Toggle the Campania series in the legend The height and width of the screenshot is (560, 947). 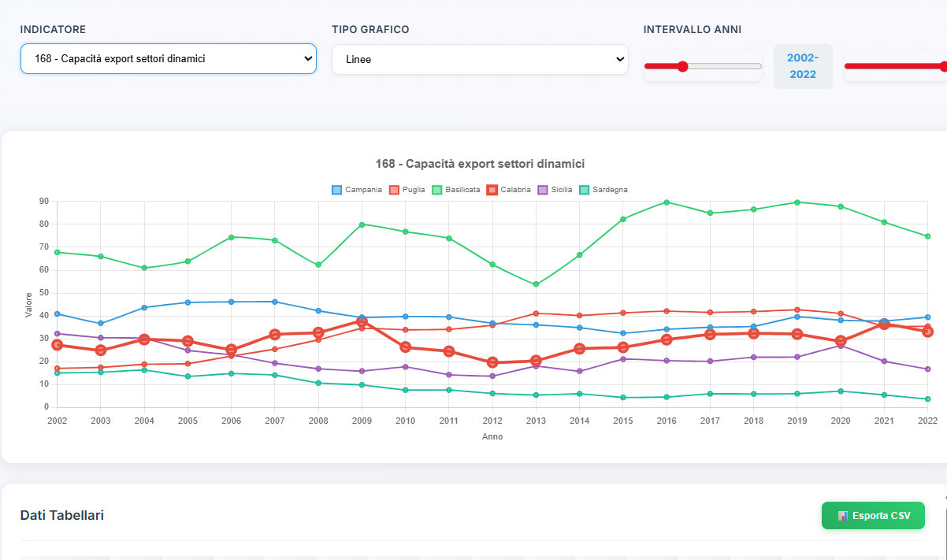coord(358,190)
